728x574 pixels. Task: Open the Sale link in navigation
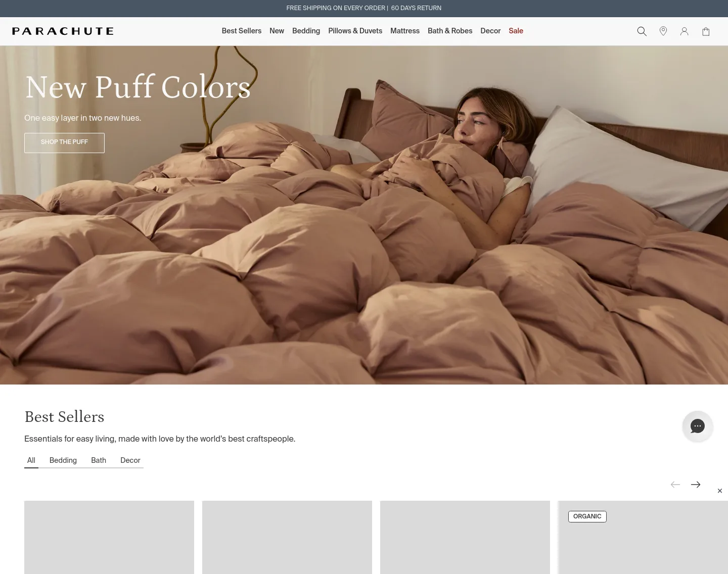516,31
